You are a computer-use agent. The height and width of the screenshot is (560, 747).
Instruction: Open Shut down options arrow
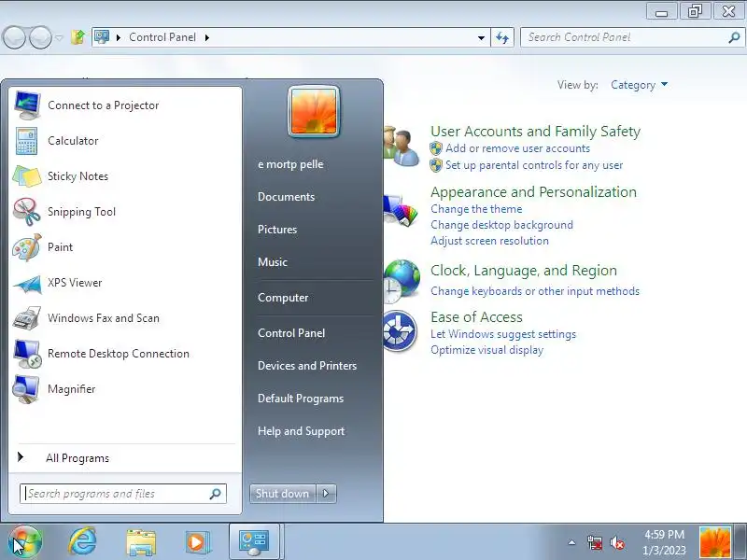click(x=326, y=494)
